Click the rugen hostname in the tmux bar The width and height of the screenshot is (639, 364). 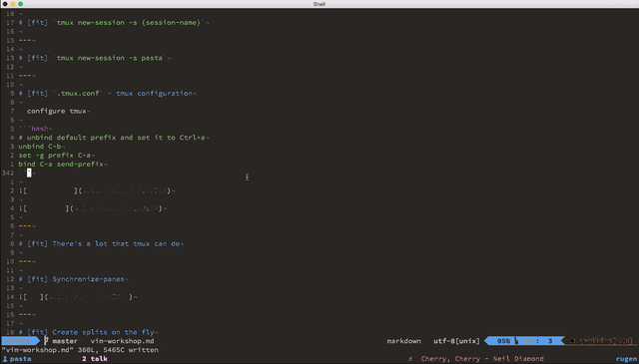pyautogui.click(x=626, y=359)
